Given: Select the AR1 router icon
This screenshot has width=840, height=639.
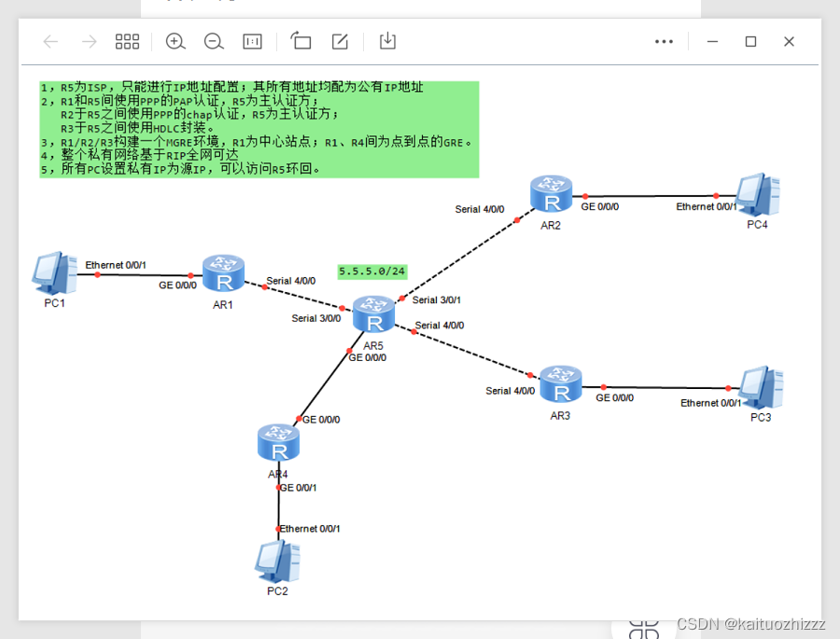Looking at the screenshot, I should [223, 273].
